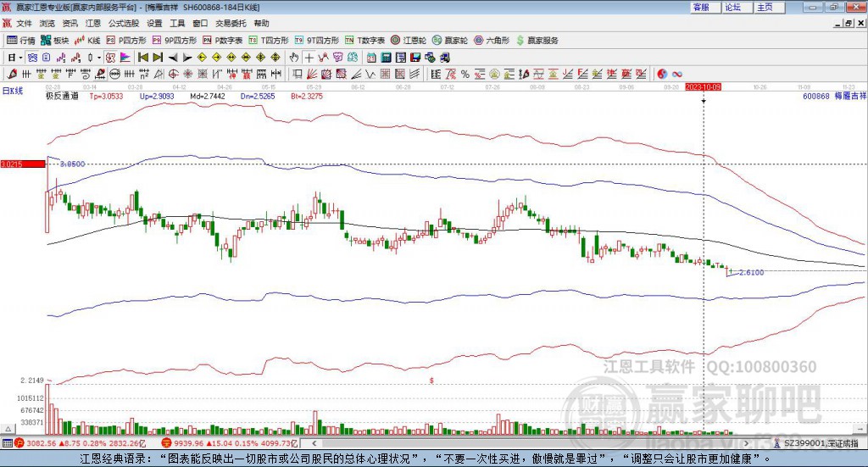This screenshot has height=467, width=868.
Task: Open the 交易委托 menu
Action: click(231, 23)
